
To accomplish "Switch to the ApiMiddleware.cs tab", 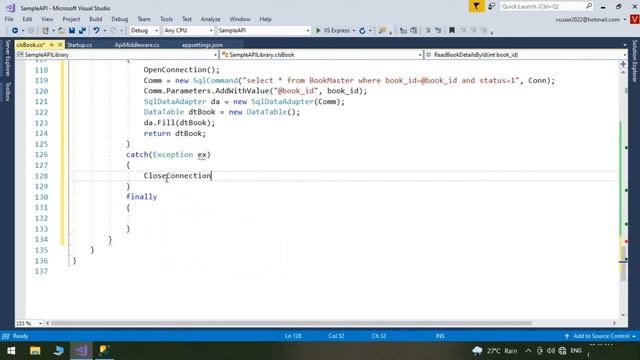I will (137, 45).
